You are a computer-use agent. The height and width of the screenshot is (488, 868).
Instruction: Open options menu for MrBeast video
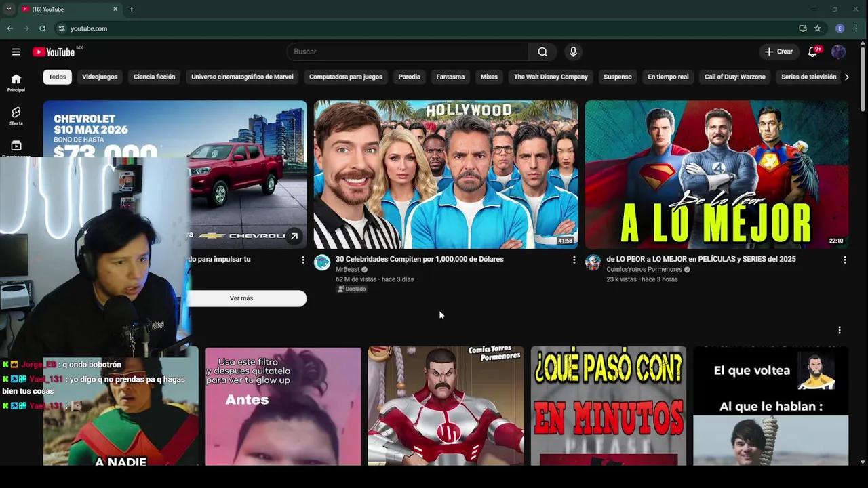pyautogui.click(x=574, y=260)
